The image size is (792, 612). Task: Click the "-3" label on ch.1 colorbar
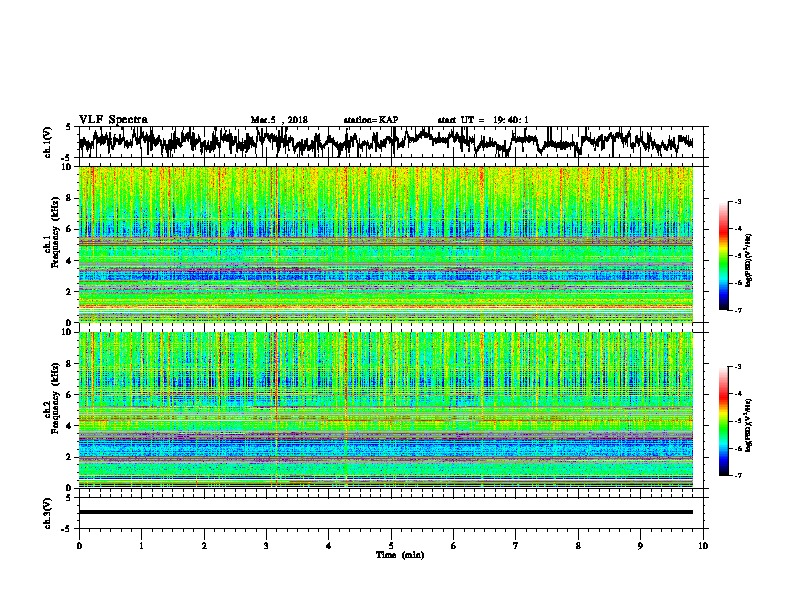(737, 201)
